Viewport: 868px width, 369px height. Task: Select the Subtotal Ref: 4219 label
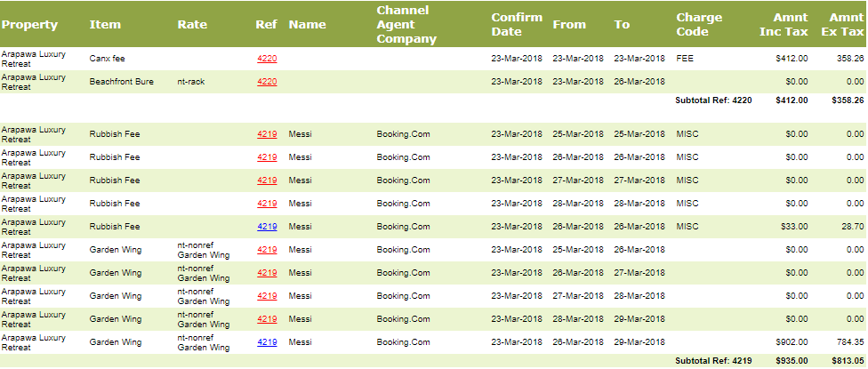point(713,361)
